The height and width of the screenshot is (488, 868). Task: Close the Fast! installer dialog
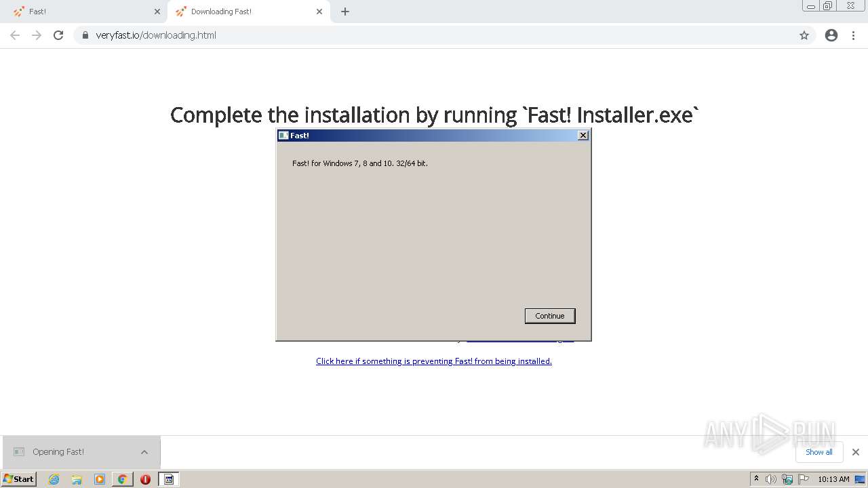[x=583, y=136]
